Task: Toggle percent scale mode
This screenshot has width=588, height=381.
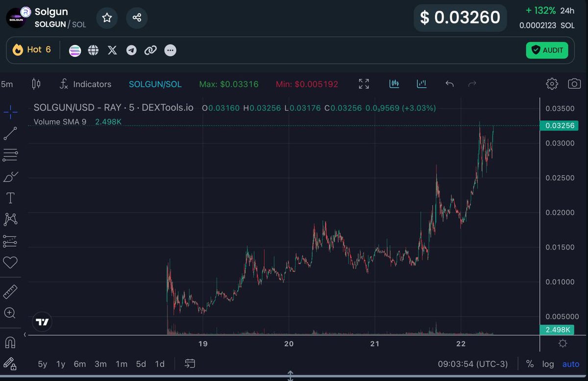Action: click(x=530, y=364)
